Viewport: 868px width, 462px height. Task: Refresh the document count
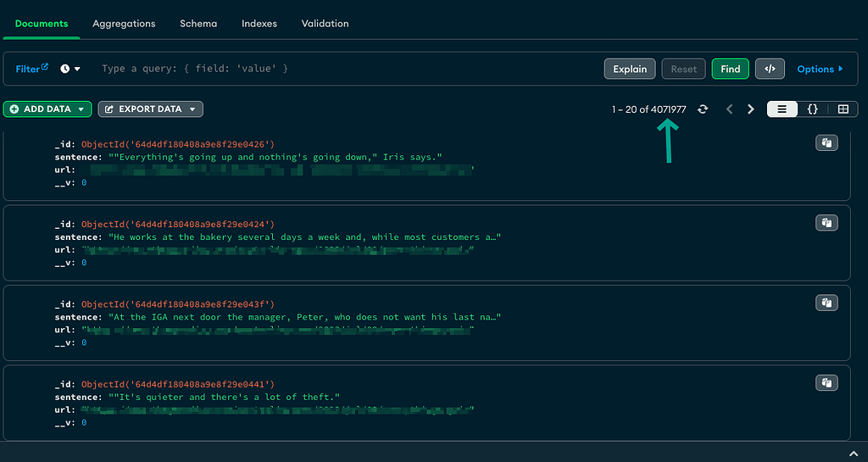click(x=703, y=109)
